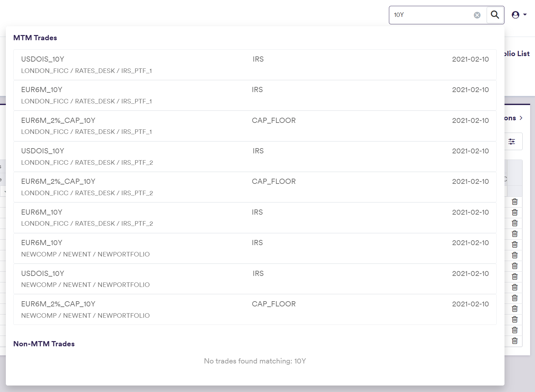Open EUR6M_2%_CAP_10Y in NEWPORTFOLIO

pos(255,310)
